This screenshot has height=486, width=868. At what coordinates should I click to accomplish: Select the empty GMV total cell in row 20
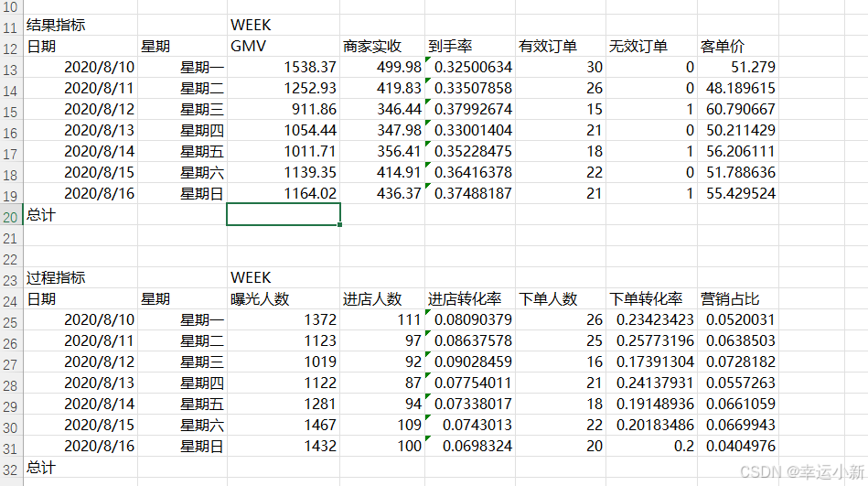(284, 214)
